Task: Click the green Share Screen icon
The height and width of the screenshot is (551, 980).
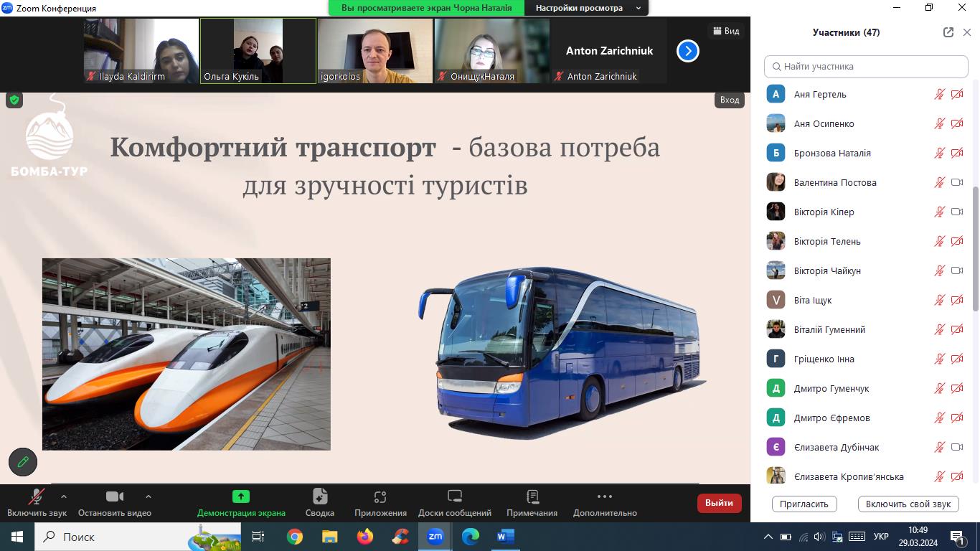Action: click(241, 496)
